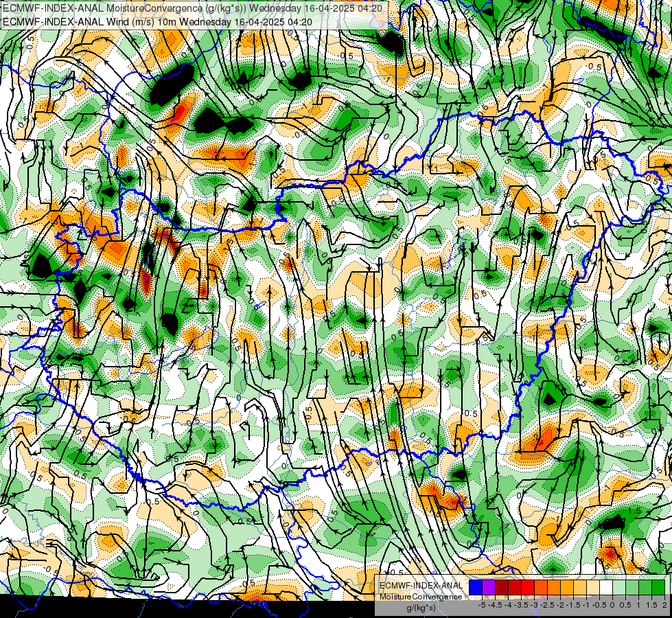Viewport: 672px width, 618px height.
Task: Click the Wind (m/s) 10m title line
Action: [x=157, y=22]
